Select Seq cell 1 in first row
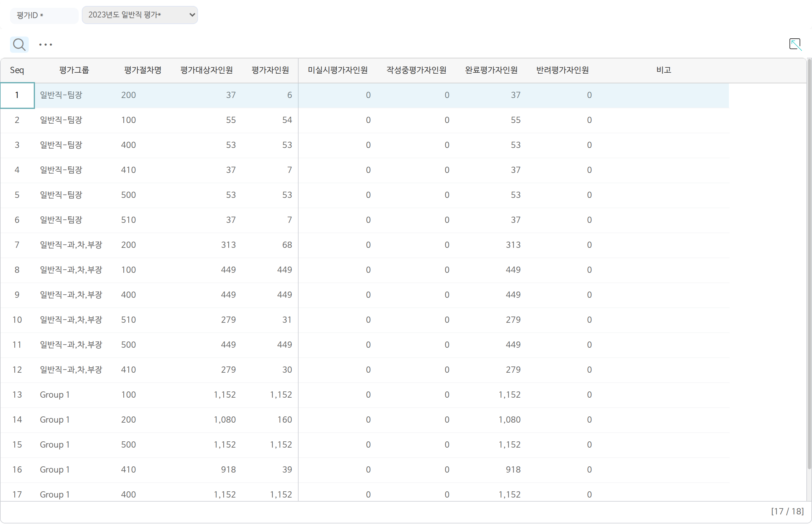Image resolution: width=812 pixels, height=530 pixels. coord(17,96)
